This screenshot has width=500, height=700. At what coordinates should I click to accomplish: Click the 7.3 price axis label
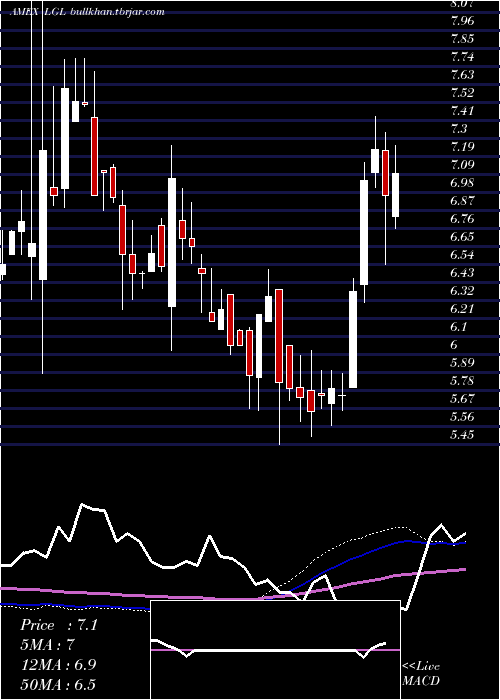(459, 129)
